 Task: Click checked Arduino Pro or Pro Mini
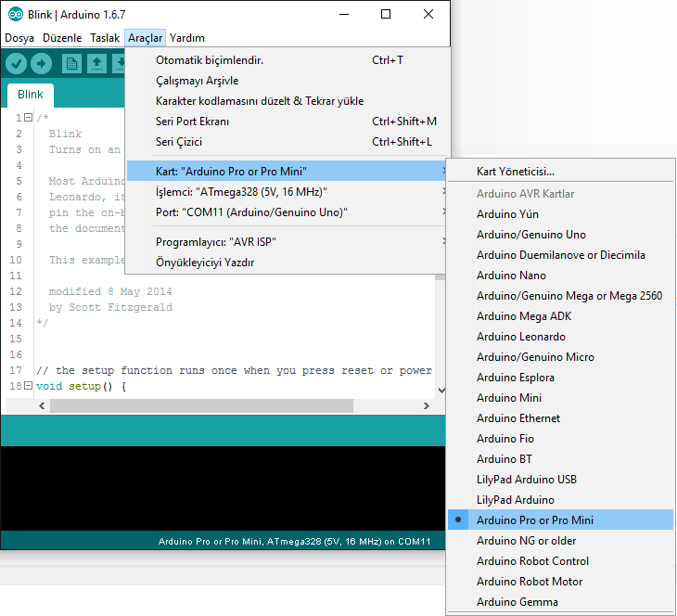[x=560, y=520]
